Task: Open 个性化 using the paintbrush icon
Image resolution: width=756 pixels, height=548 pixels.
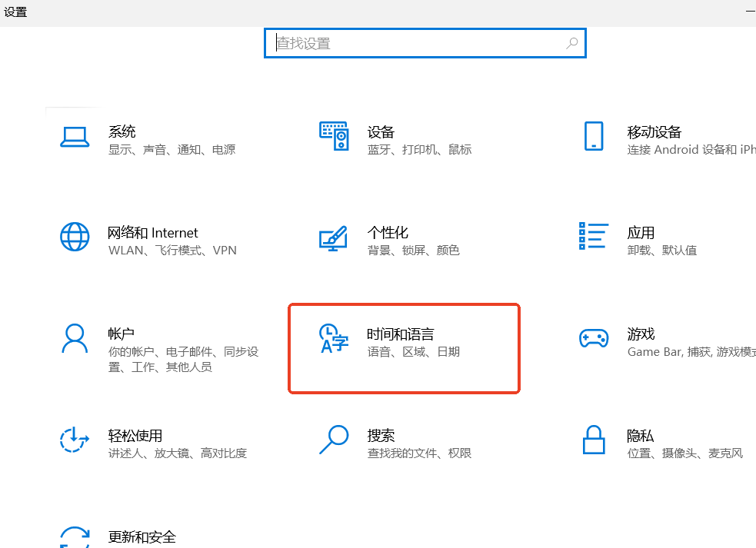Action: pyautogui.click(x=334, y=237)
